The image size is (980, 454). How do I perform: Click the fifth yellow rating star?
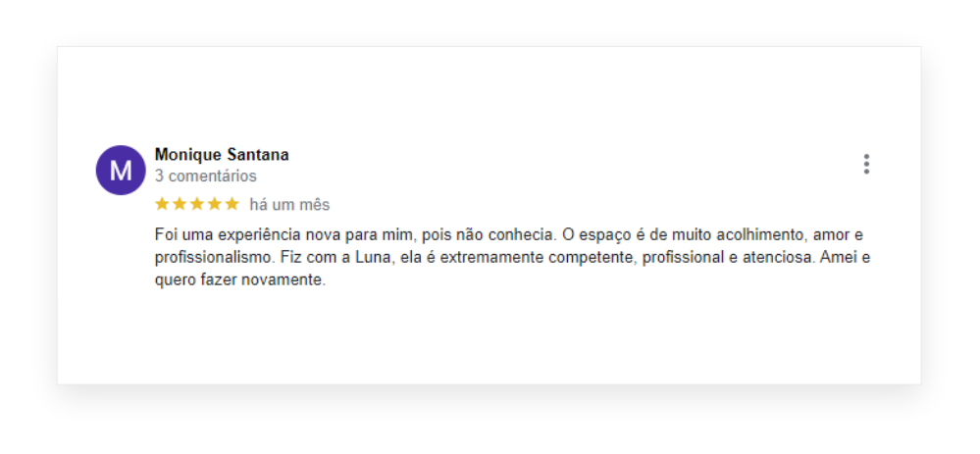coord(232,204)
